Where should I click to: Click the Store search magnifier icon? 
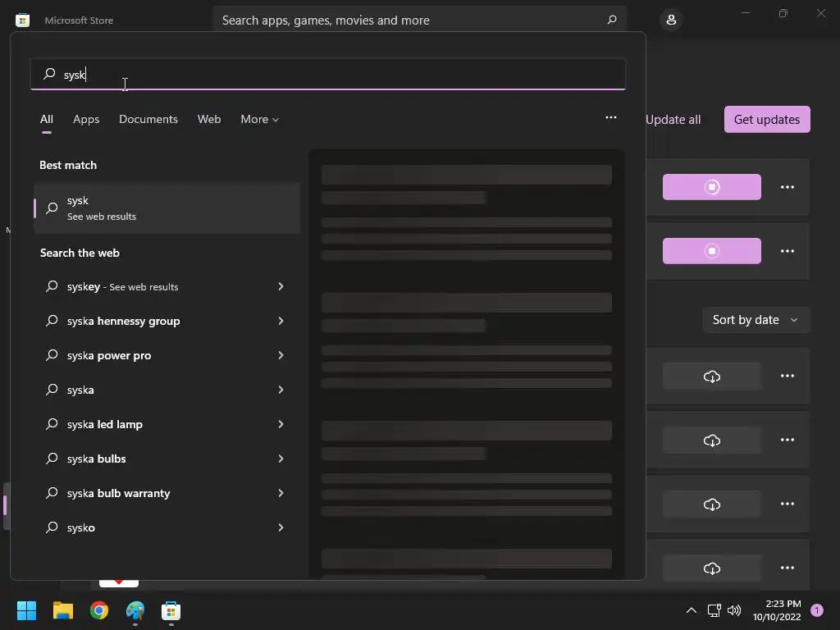[x=612, y=20]
